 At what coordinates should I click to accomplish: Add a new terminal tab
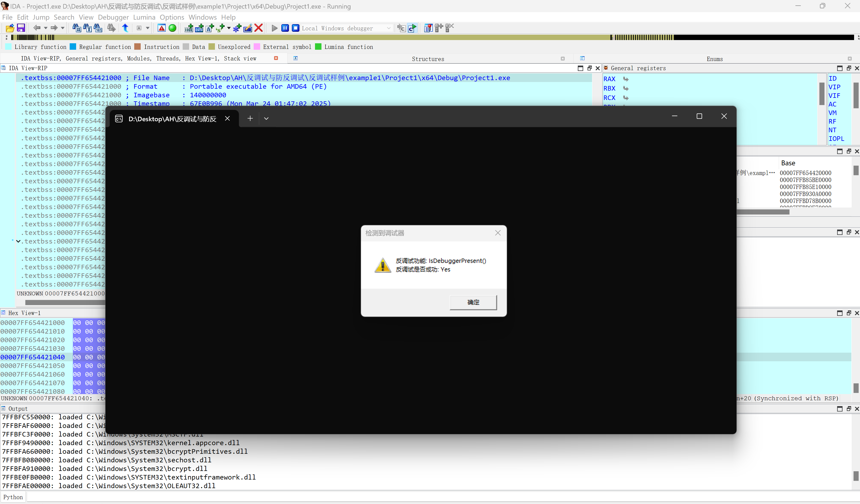click(250, 119)
